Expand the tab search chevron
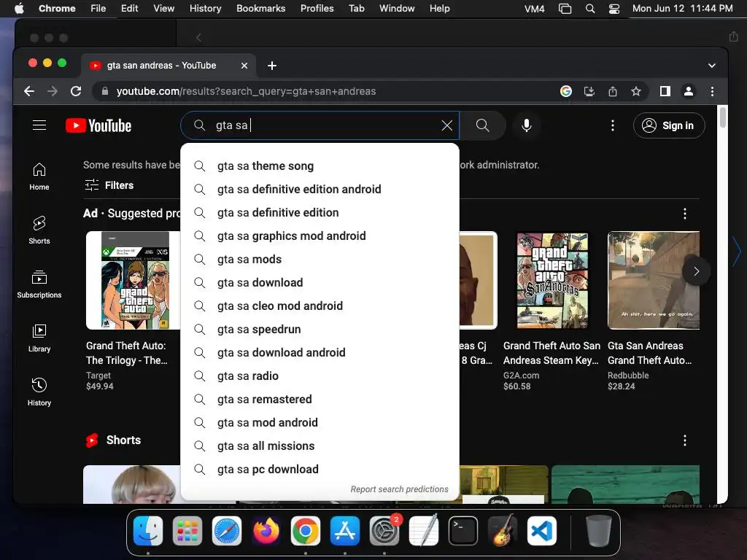This screenshot has width=747, height=560. click(x=712, y=66)
